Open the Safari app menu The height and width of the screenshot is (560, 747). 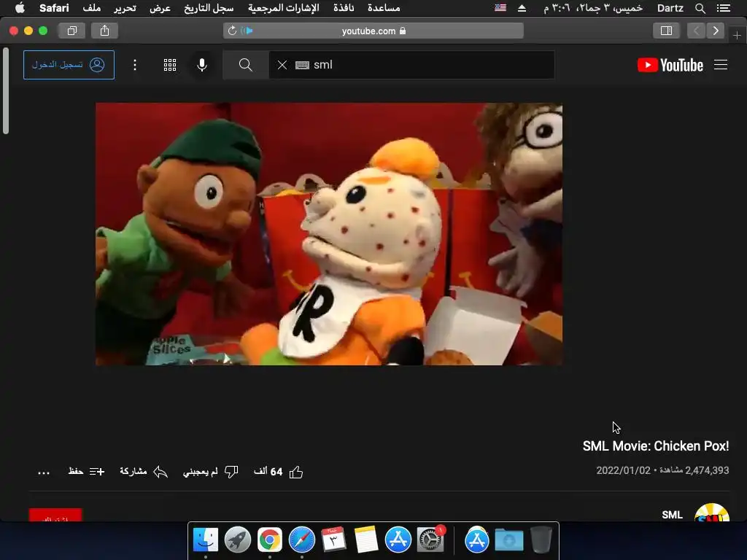click(x=54, y=7)
